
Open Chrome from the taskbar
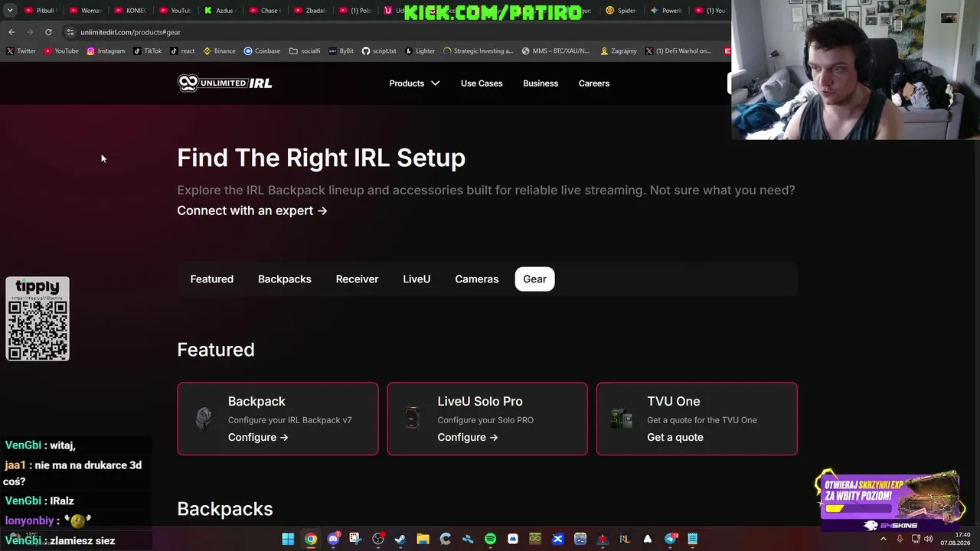pyautogui.click(x=310, y=540)
